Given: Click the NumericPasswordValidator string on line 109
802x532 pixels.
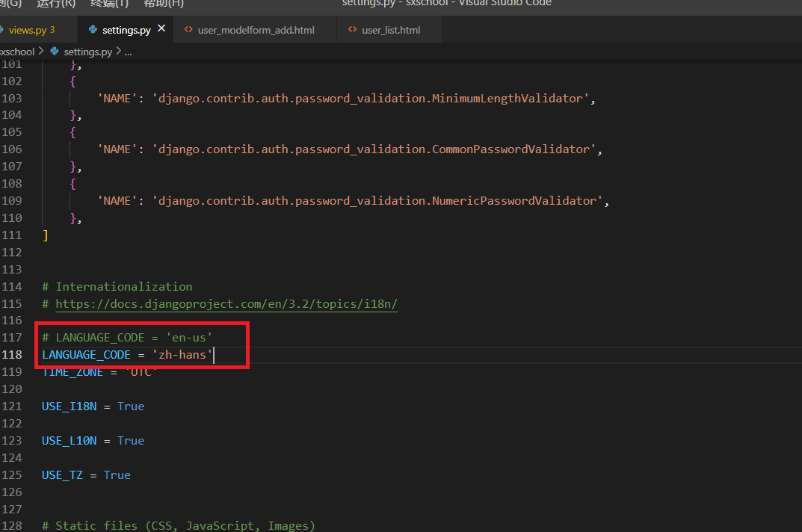Looking at the screenshot, I should coord(380,201).
